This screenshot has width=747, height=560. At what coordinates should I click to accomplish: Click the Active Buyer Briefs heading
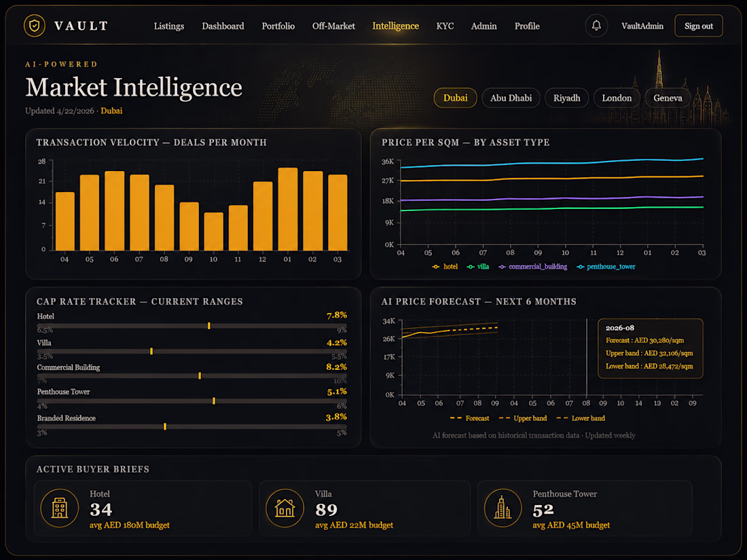[x=93, y=469]
